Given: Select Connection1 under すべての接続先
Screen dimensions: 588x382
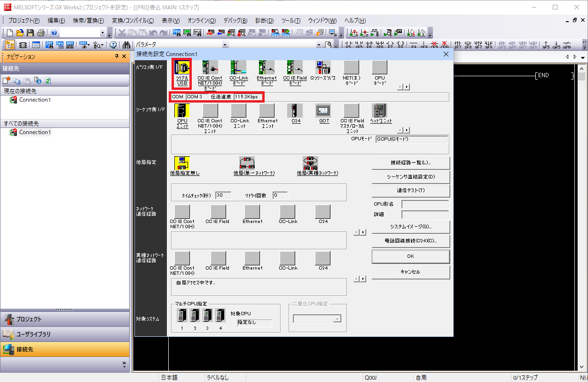Looking at the screenshot, I should [x=35, y=132].
